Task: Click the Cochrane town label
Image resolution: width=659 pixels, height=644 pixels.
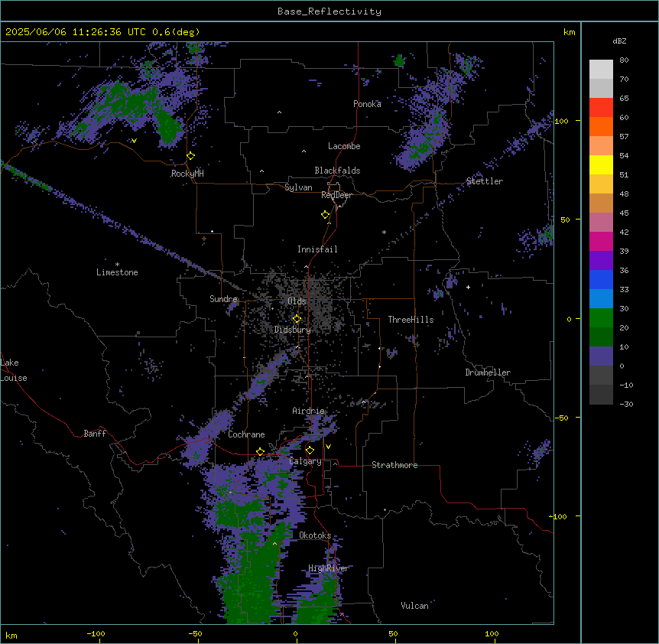Action: coord(246,434)
